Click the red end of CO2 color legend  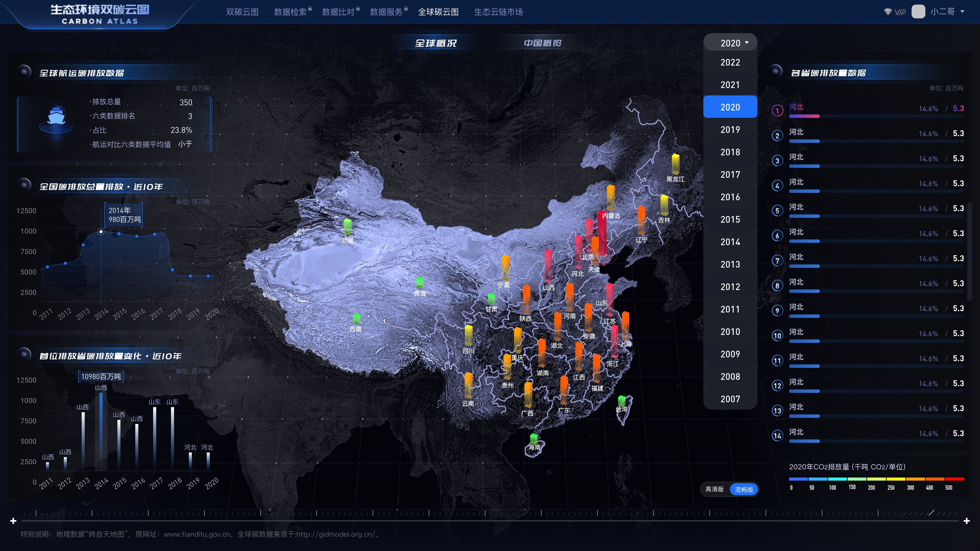(954, 479)
